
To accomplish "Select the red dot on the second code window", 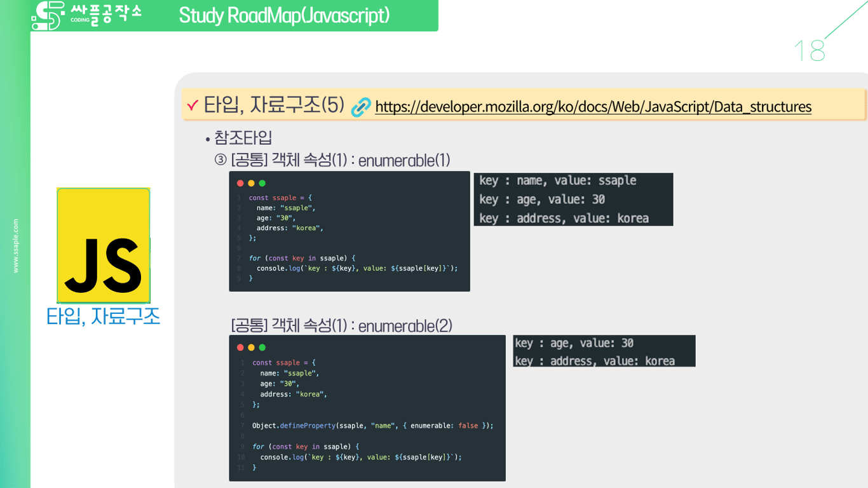I will point(240,348).
